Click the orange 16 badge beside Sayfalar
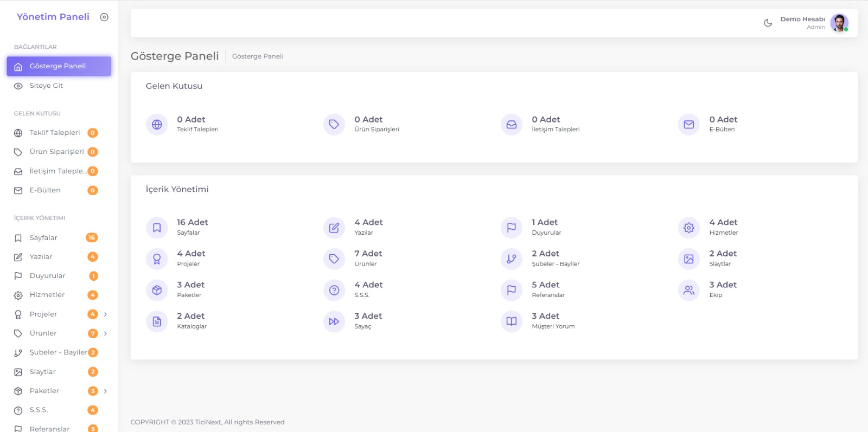The image size is (868, 432). pyautogui.click(x=92, y=237)
